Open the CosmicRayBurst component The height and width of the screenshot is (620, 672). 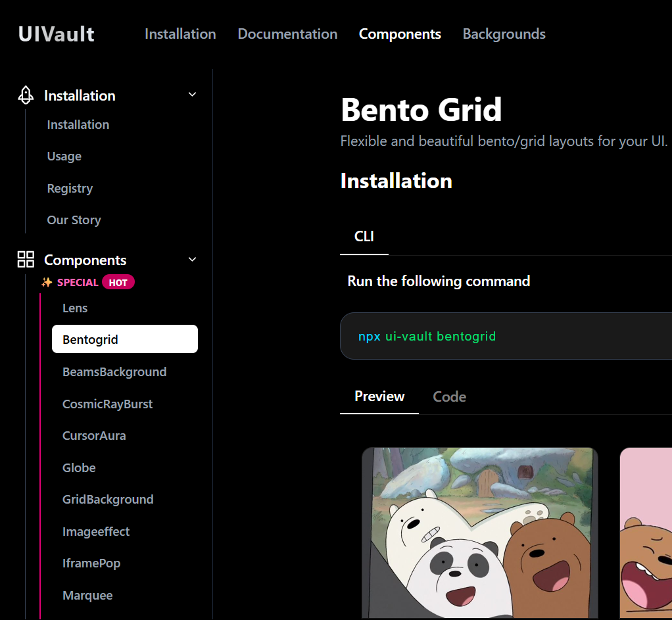(x=107, y=404)
